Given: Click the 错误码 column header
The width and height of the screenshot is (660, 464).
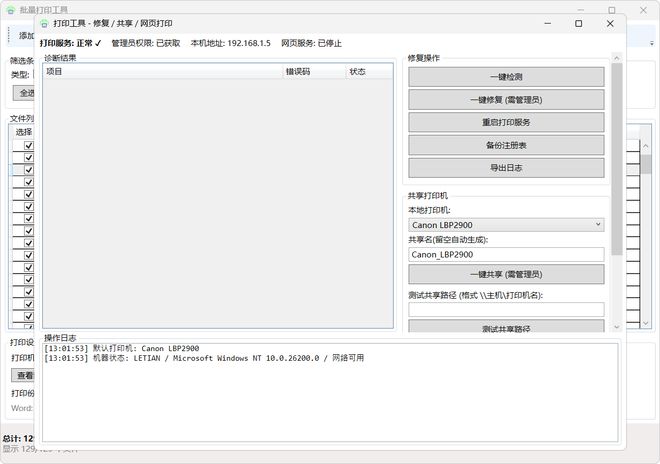Looking at the screenshot, I should (314, 72).
